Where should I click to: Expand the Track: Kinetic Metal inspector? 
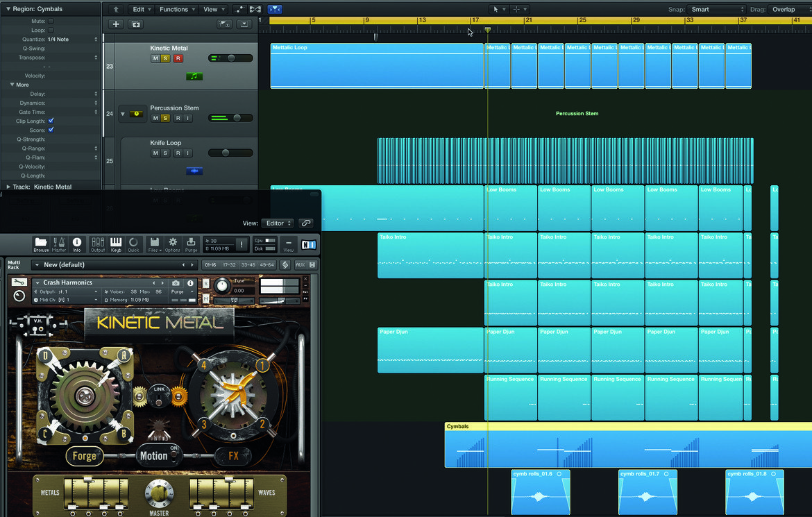pos(8,187)
